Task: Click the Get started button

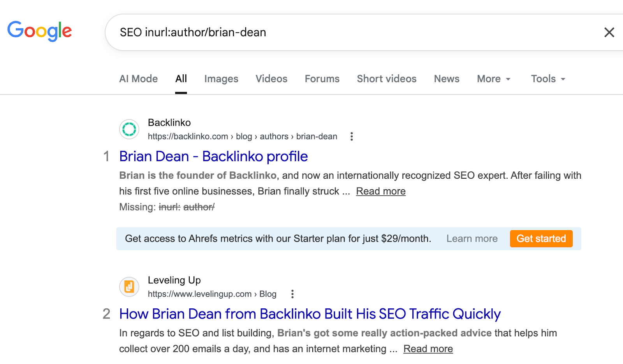Action: click(x=541, y=239)
